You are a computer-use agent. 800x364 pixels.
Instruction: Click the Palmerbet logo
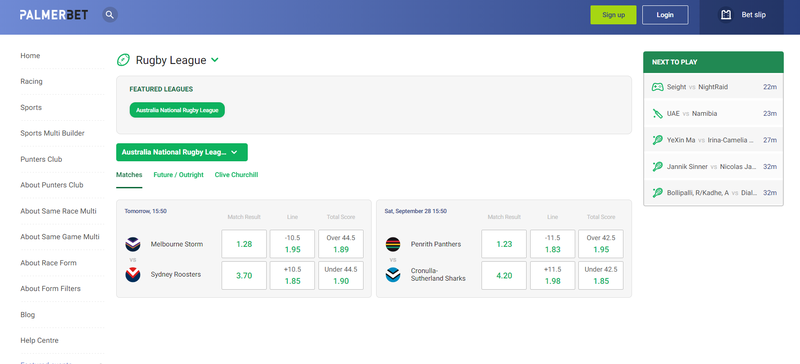[54, 15]
